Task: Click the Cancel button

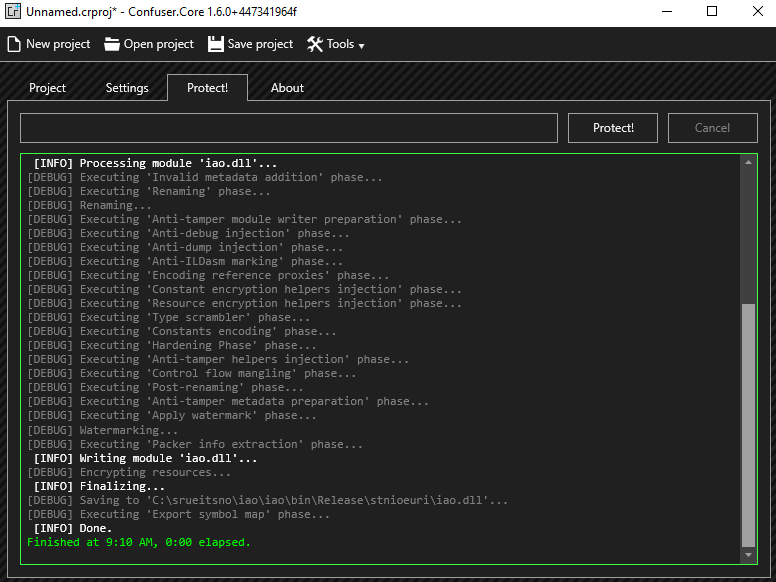Action: pos(712,128)
